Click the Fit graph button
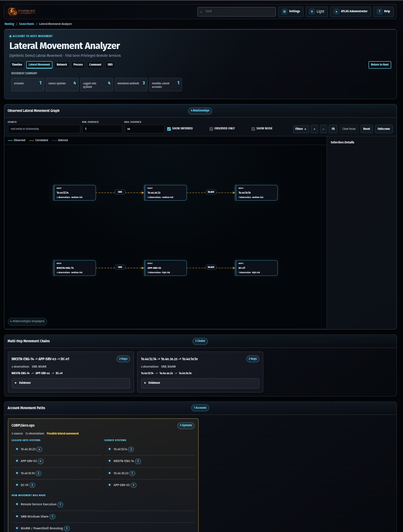The image size is (403, 532). 333,129
